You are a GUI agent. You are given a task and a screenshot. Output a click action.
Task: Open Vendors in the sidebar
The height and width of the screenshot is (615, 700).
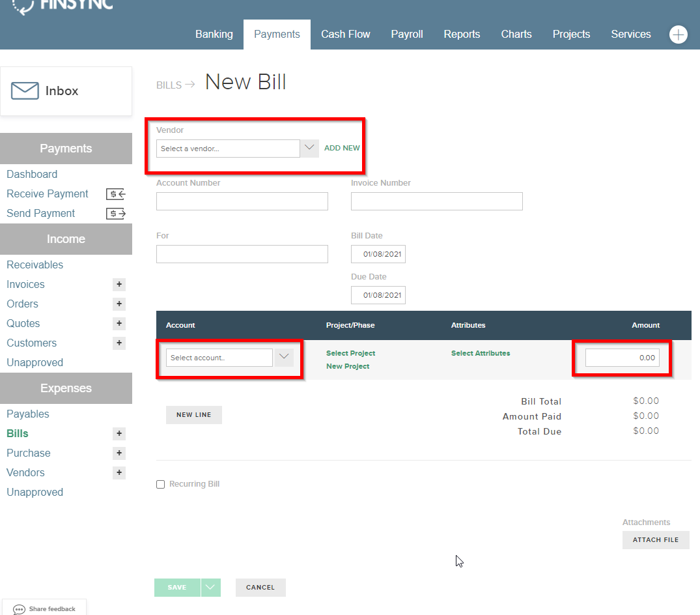[x=25, y=472]
